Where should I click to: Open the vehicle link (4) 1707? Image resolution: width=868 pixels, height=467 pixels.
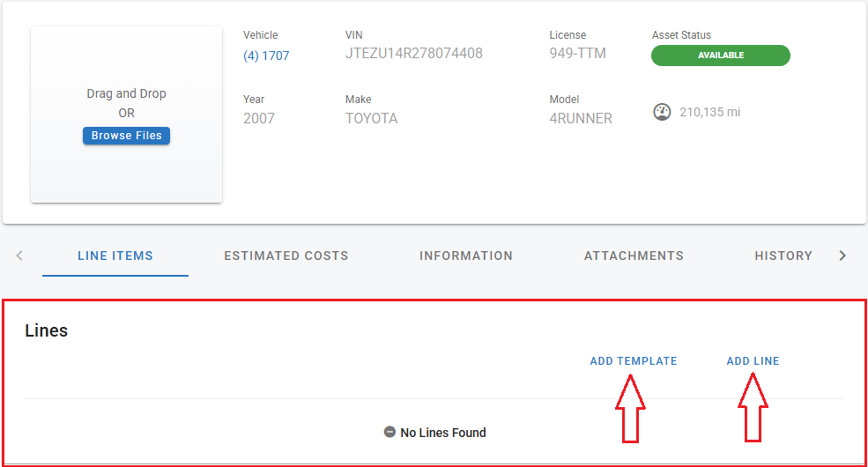tap(266, 56)
